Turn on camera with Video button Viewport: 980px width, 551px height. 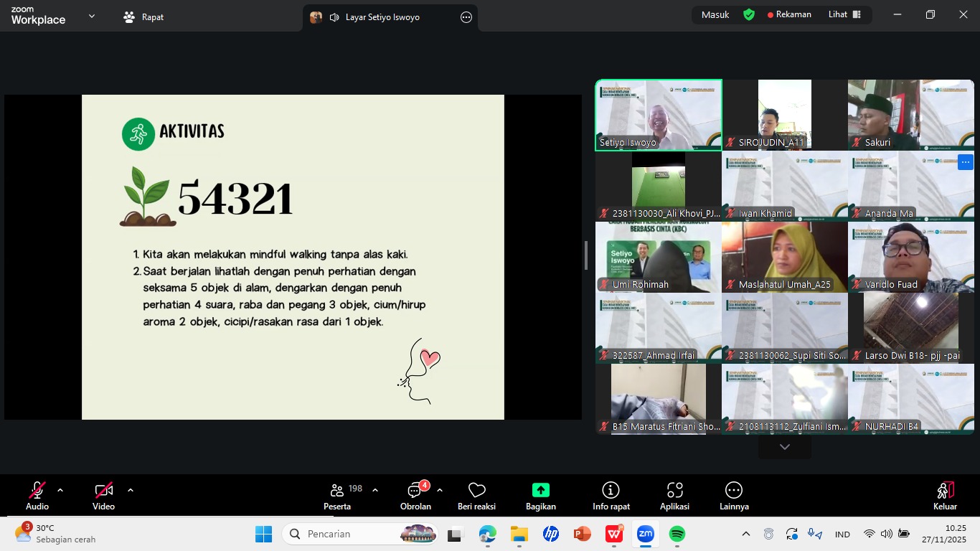[x=103, y=496]
